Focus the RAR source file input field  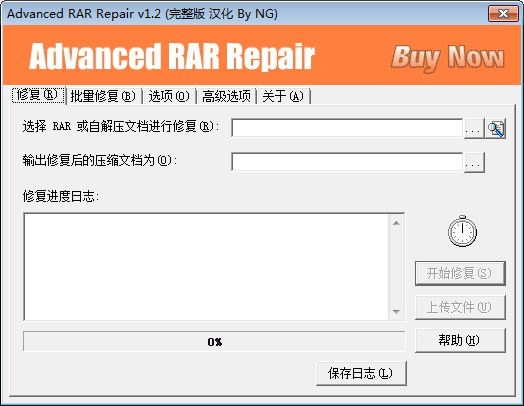click(347, 128)
